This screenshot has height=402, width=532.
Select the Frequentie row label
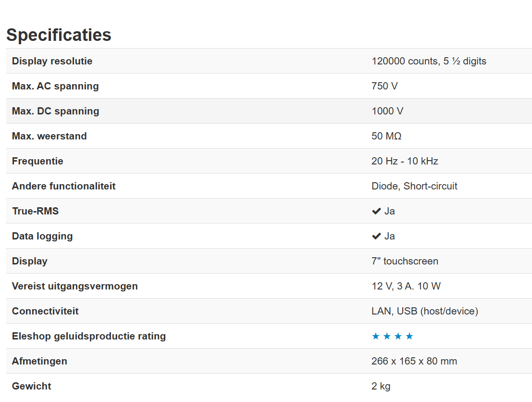click(37, 161)
